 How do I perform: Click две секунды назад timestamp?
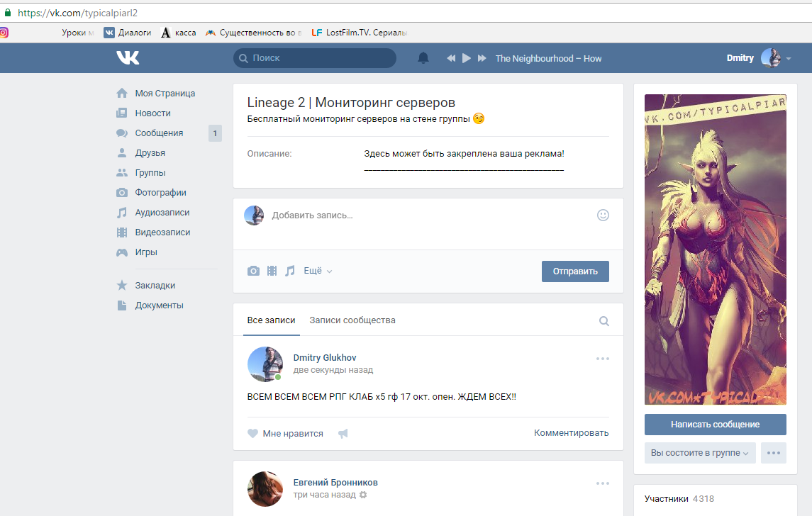coord(333,370)
